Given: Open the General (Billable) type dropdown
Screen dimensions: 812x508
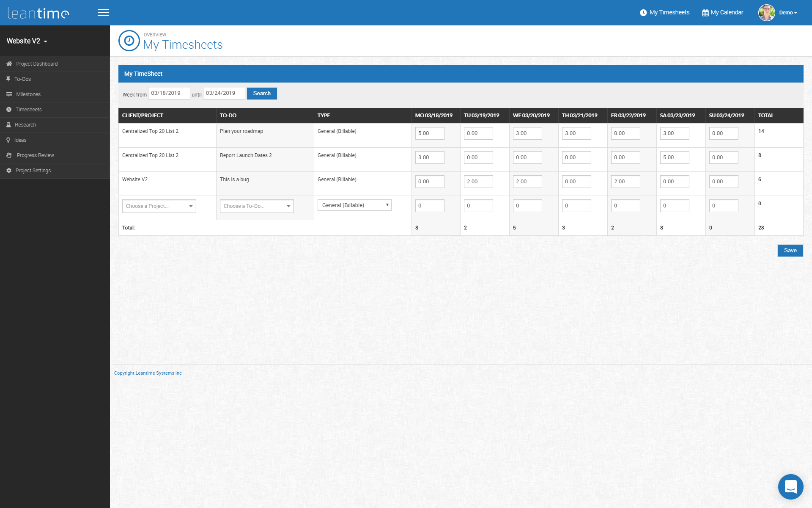Looking at the screenshot, I should [354, 205].
